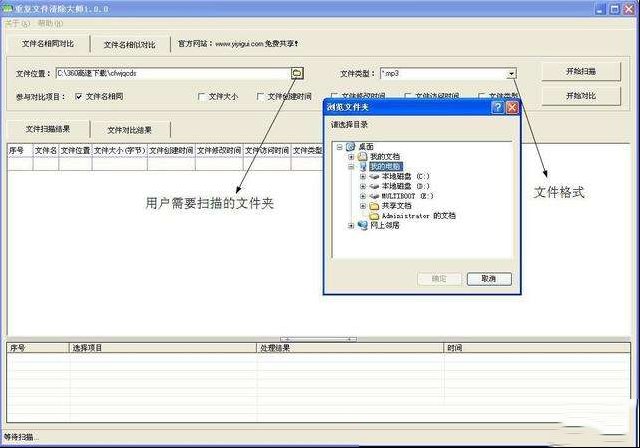Click the 处理结果 column header
This screenshot has height=448, width=640.
350,348
